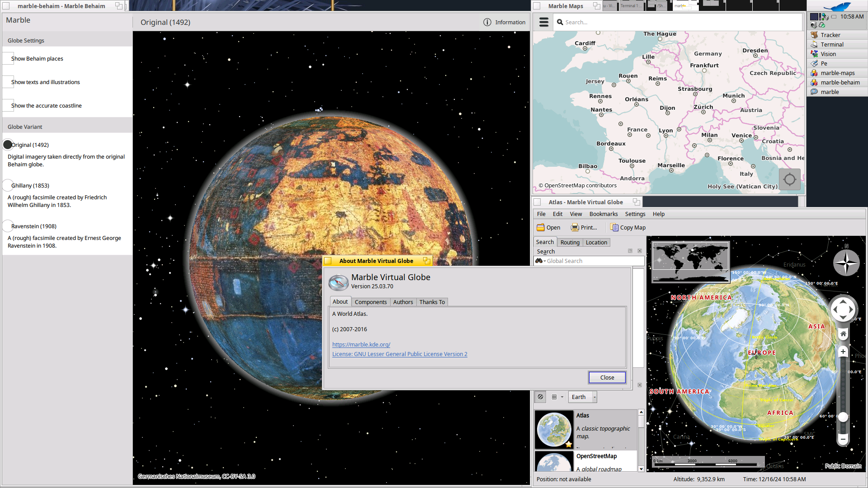Expand the Global Search binoculars dropdown
This screenshot has width=868, height=488.
tap(540, 261)
